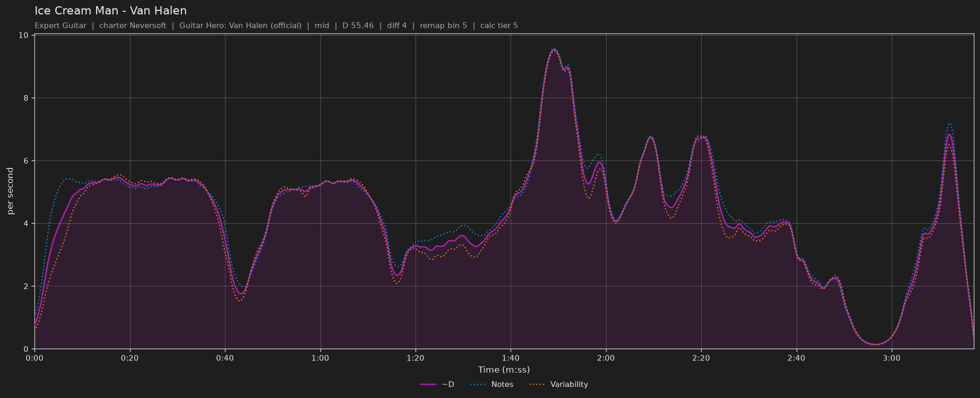Click the y-axis tick label "0"
The height and width of the screenshot is (398, 980).
pos(26,349)
